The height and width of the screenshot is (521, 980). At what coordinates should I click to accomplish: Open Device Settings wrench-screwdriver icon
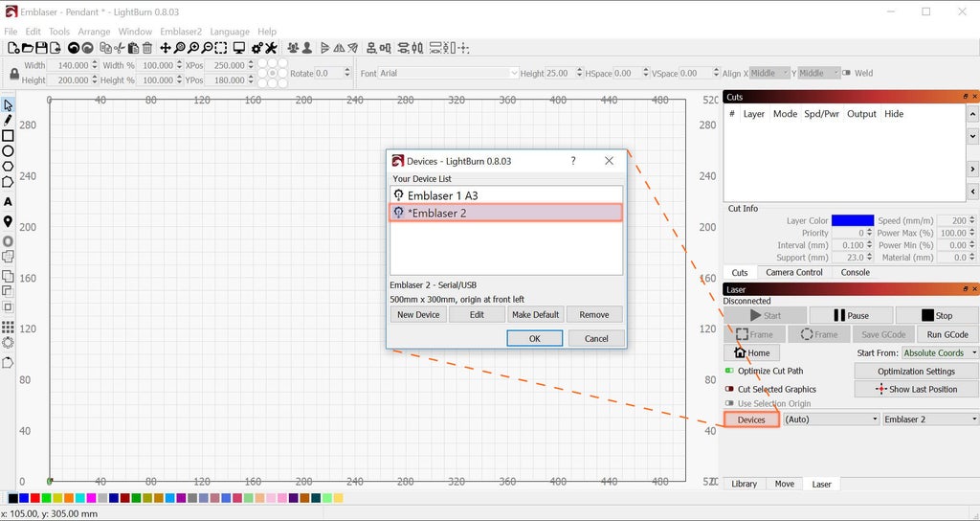(x=271, y=48)
